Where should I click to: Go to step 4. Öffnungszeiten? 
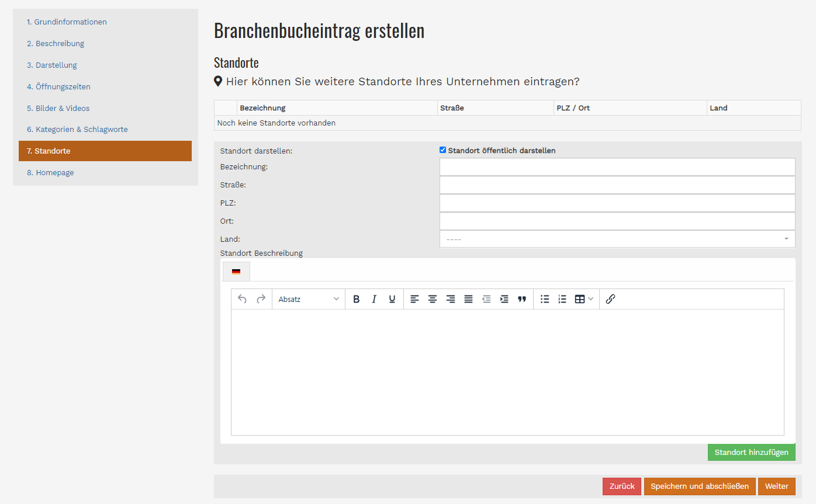click(x=58, y=87)
